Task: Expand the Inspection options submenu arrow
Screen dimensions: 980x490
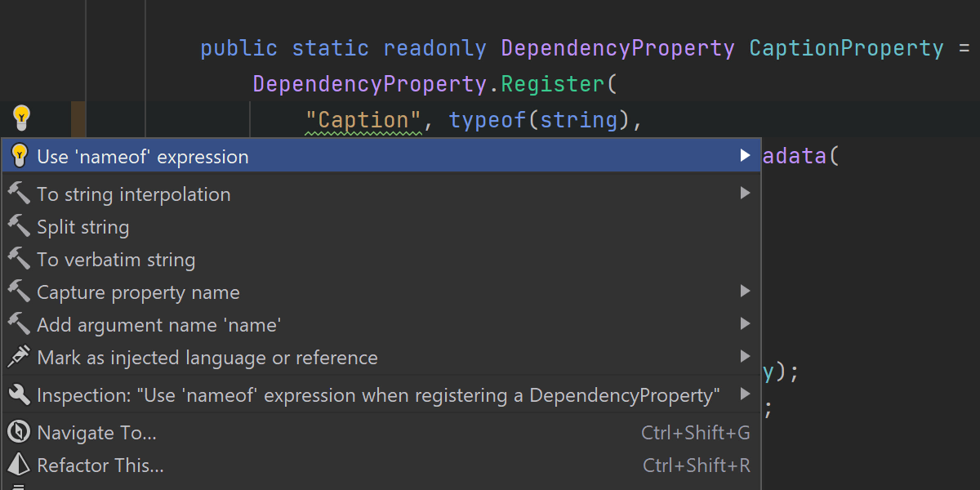Action: pos(744,394)
